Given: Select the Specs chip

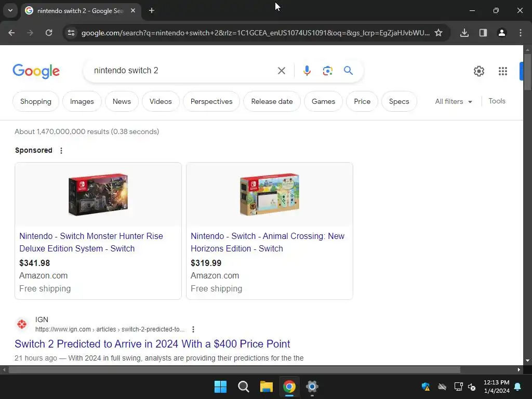Looking at the screenshot, I should [x=399, y=101].
